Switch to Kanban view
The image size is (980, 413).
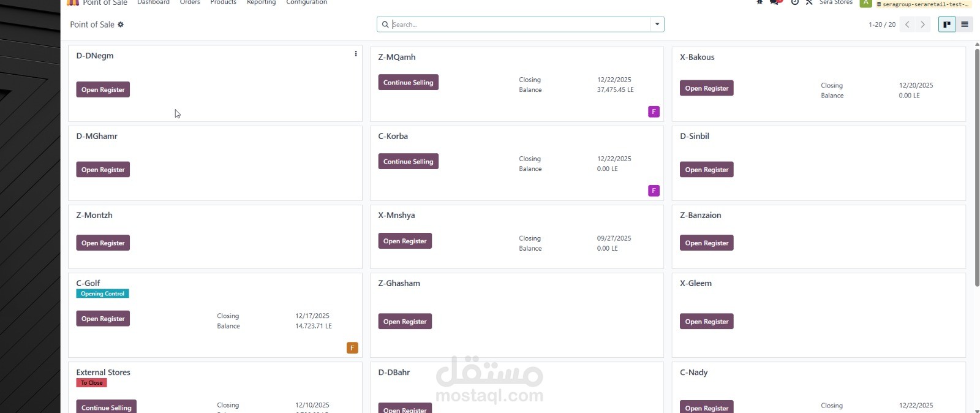pos(947,25)
